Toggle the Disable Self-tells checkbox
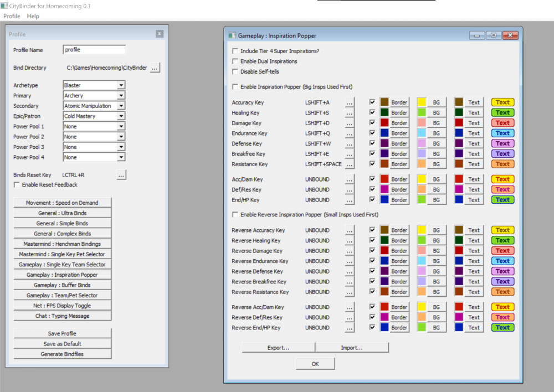This screenshot has width=554, height=392. click(235, 71)
